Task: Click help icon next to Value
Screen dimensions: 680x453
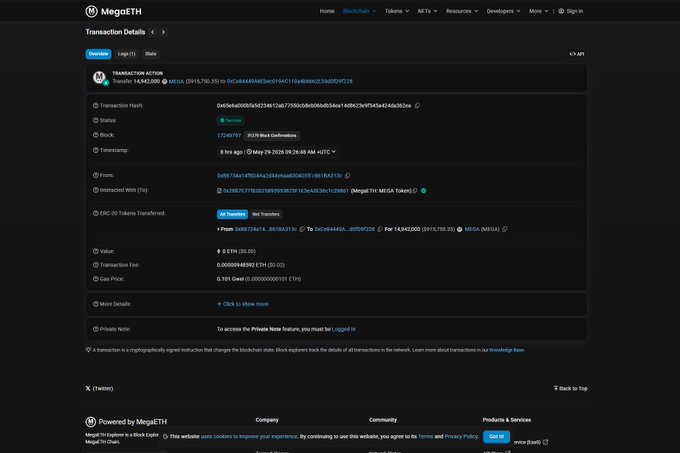Action: coord(95,251)
